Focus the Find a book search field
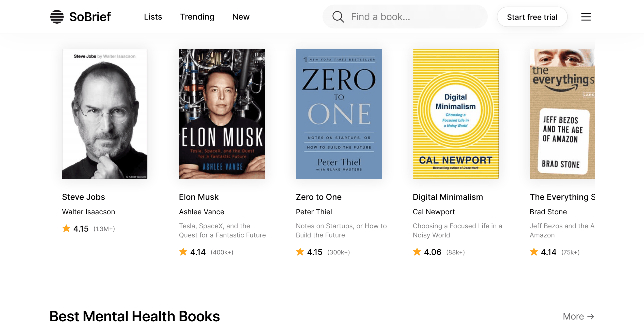The width and height of the screenshot is (644, 333). [417, 17]
